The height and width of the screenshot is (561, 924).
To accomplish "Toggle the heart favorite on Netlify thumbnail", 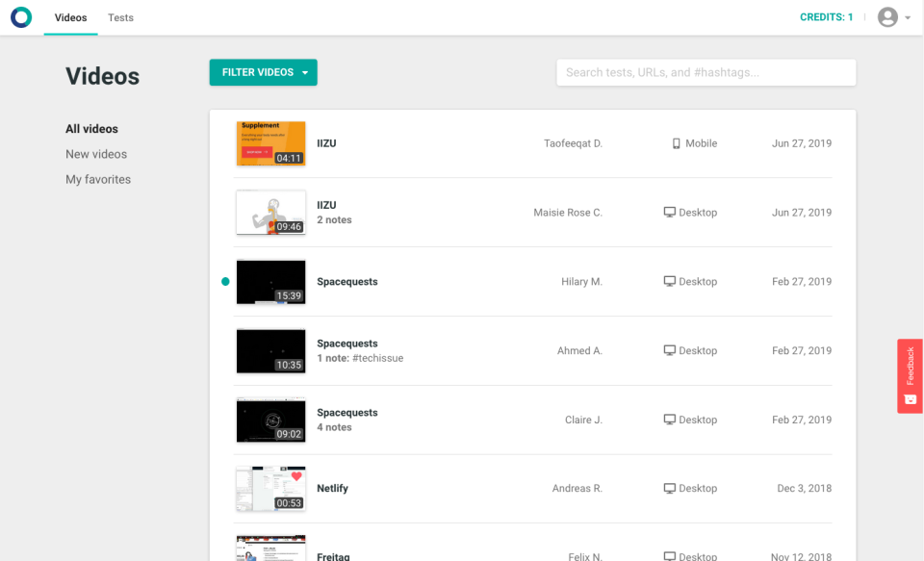I will (296, 476).
